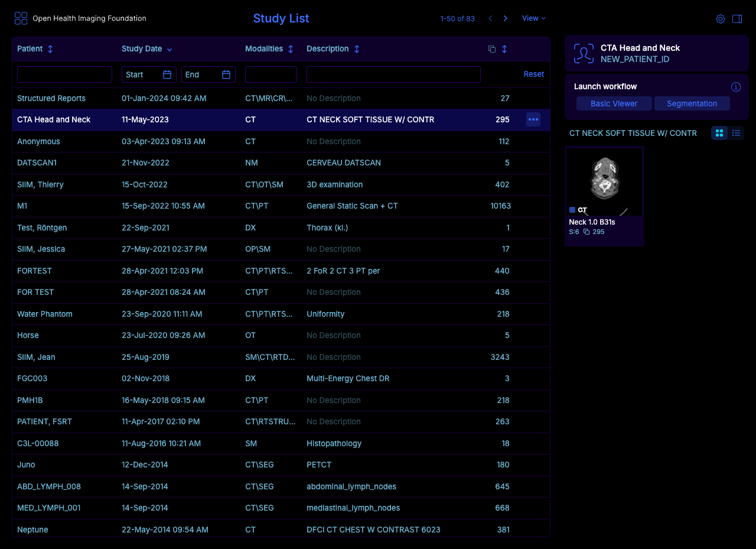
Task: Select the PMH1B study row
Action: pos(281,400)
